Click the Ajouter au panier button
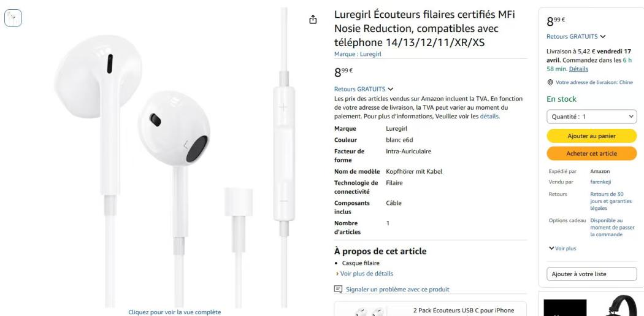This screenshot has height=316, width=644. (x=591, y=136)
